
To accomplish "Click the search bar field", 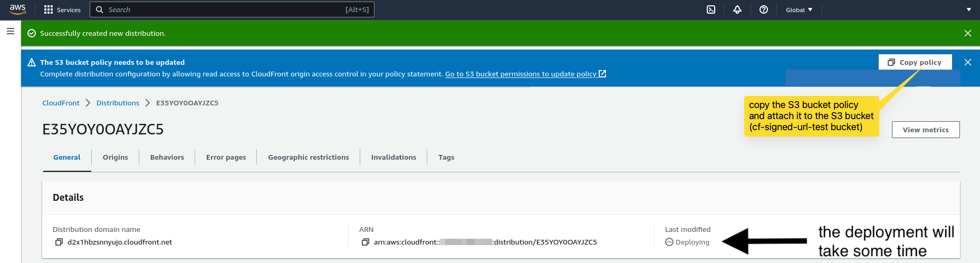I will point(232,9).
